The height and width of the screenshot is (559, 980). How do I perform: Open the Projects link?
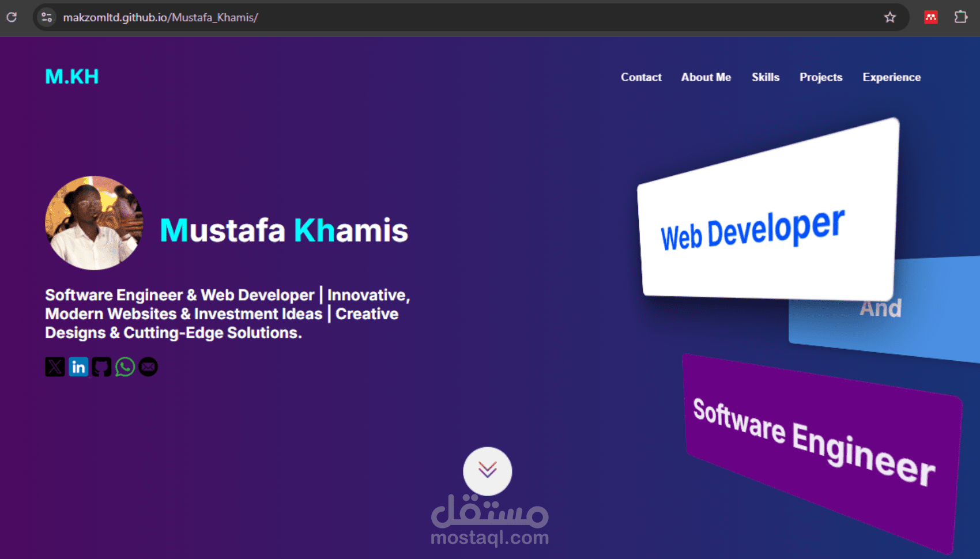pos(821,77)
